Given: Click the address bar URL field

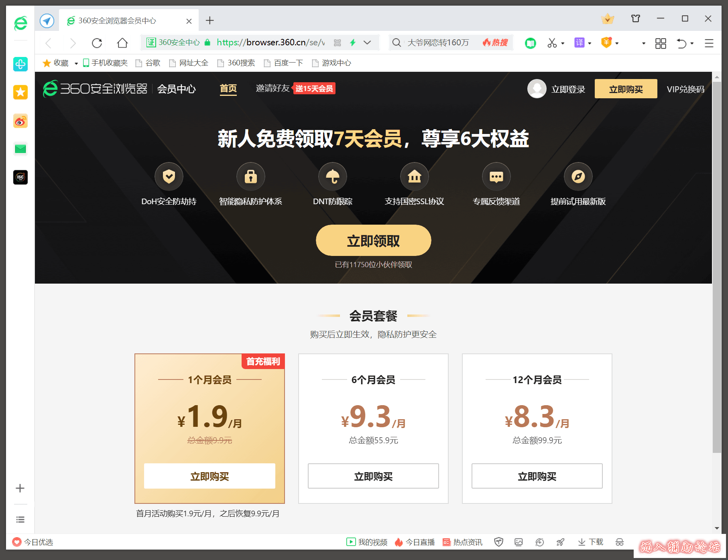Looking at the screenshot, I should click(x=271, y=43).
